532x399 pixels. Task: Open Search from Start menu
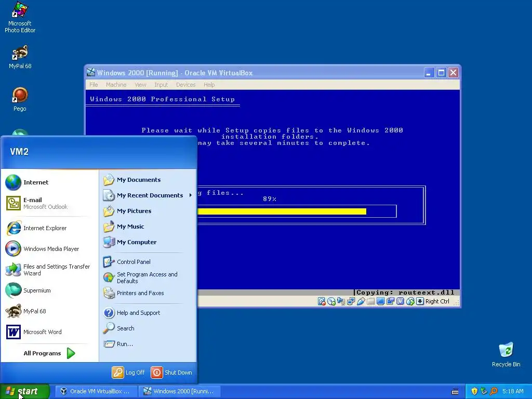click(148, 328)
